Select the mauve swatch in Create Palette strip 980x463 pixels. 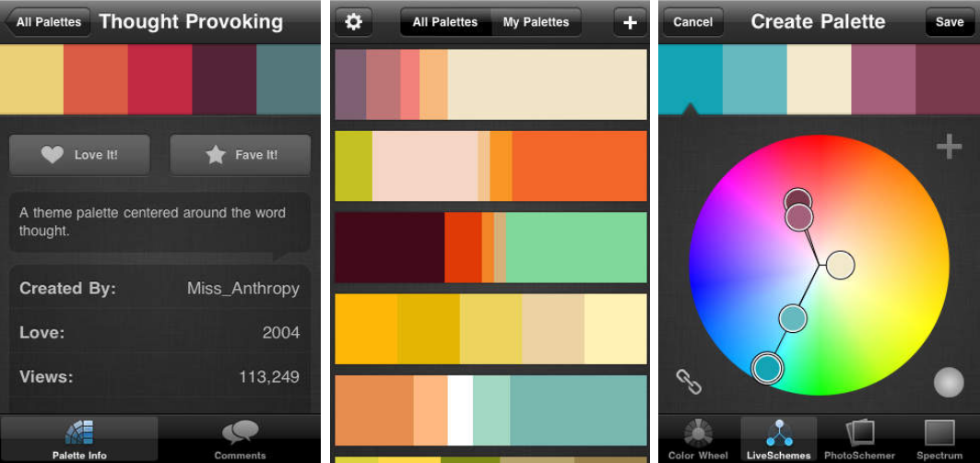[882, 66]
